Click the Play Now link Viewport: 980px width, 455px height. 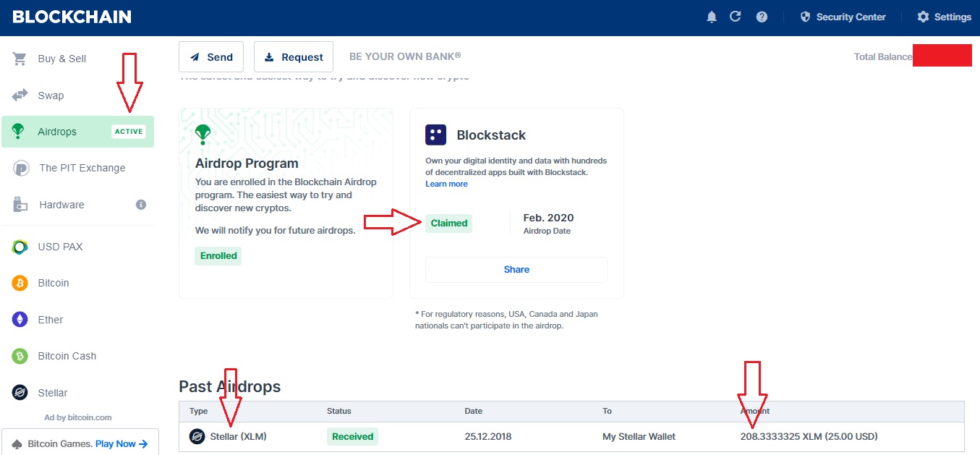click(x=122, y=443)
